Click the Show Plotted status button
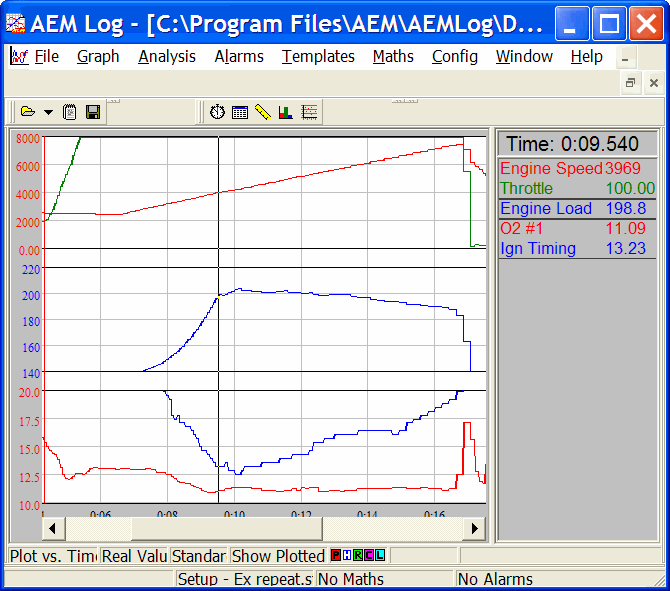This screenshot has height=591, width=670. click(278, 556)
